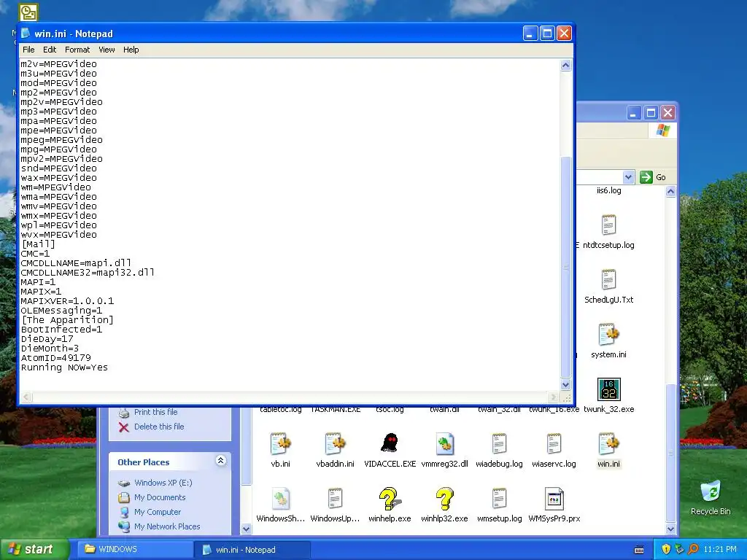Image resolution: width=747 pixels, height=560 pixels.
Task: Click the Delete this file link
Action: click(x=158, y=427)
